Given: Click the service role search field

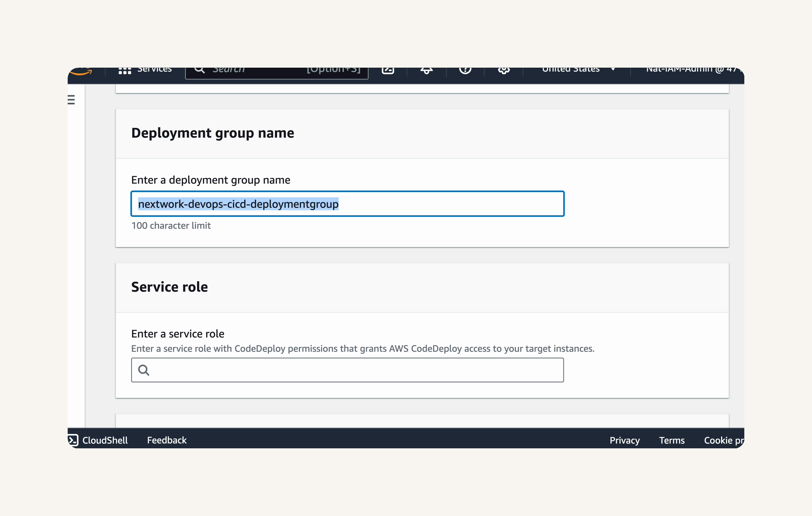Looking at the screenshot, I should tap(347, 370).
